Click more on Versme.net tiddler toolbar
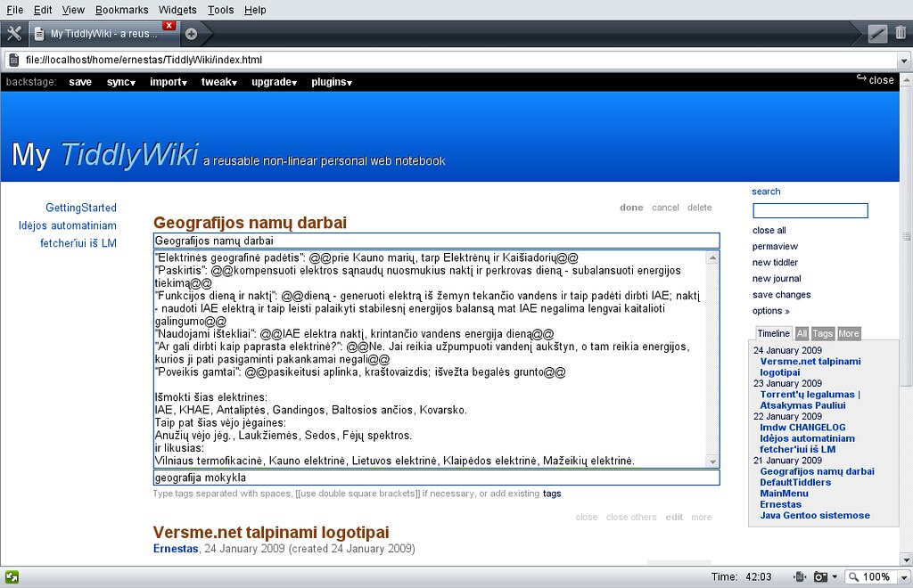The height and width of the screenshot is (588, 913). pos(701,517)
